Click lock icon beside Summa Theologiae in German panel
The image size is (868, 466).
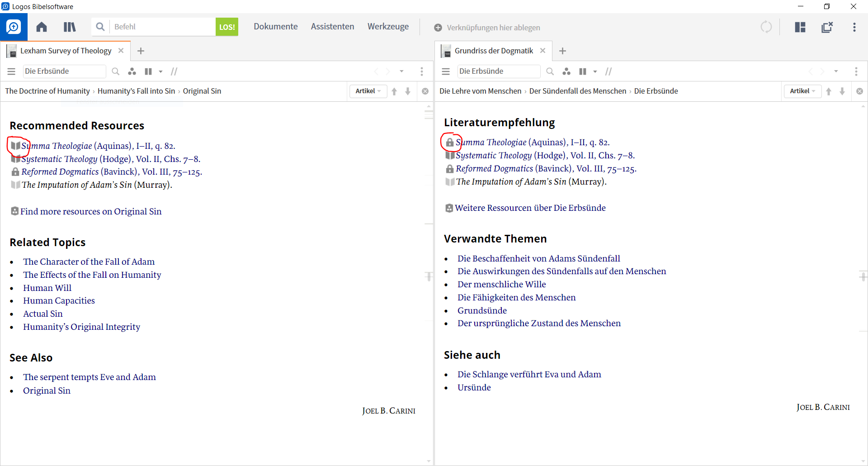point(450,143)
